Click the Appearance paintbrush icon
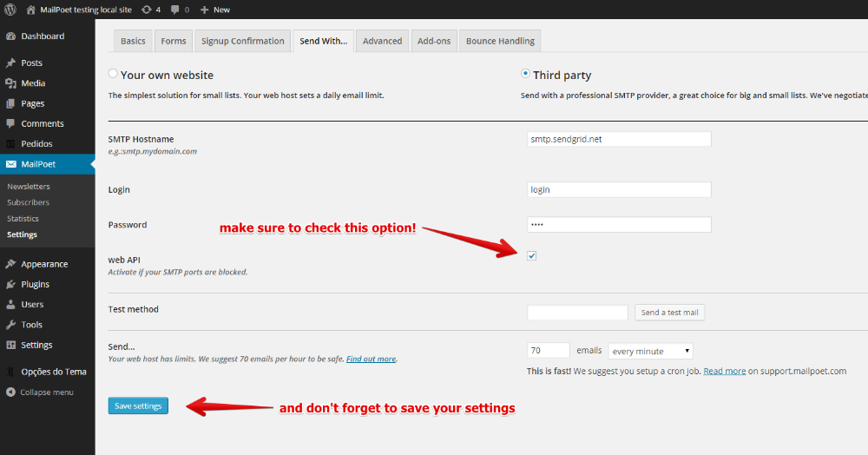Screen dimensions: 868x455 [x=10, y=264]
